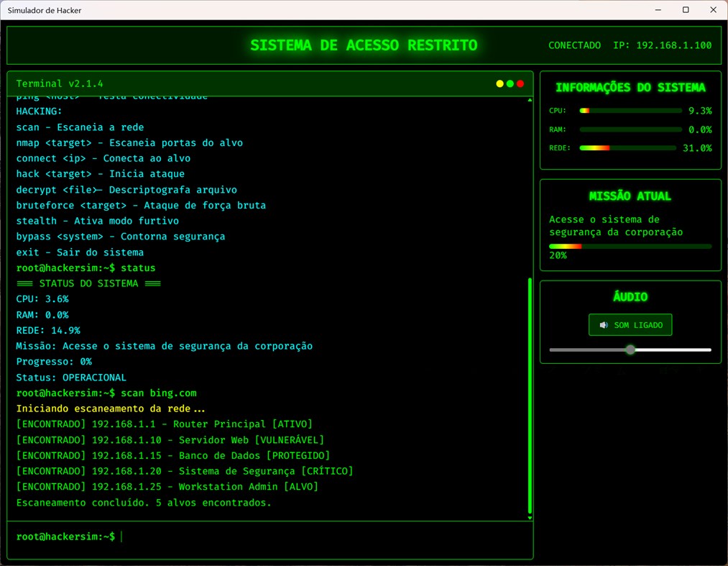Open the MISSÃO ATUAL panel header

point(630,195)
